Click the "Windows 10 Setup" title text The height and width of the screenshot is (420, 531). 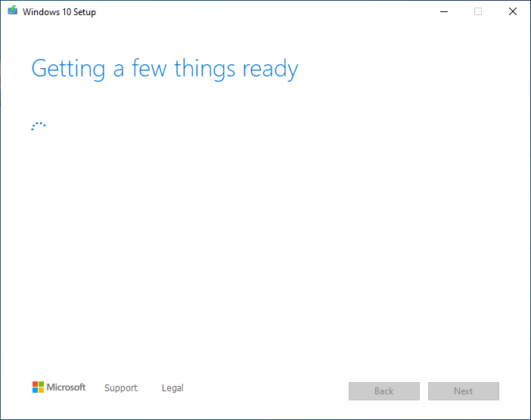tap(60, 12)
